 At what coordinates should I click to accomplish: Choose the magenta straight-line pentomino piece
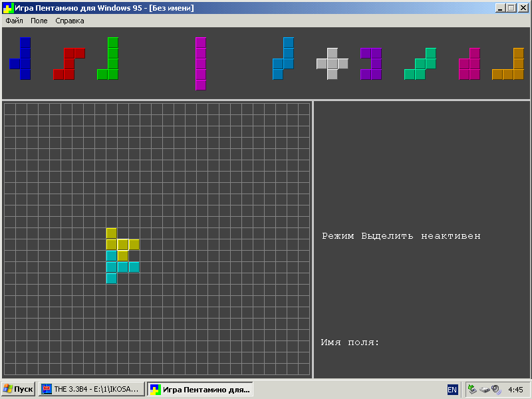coord(200,63)
